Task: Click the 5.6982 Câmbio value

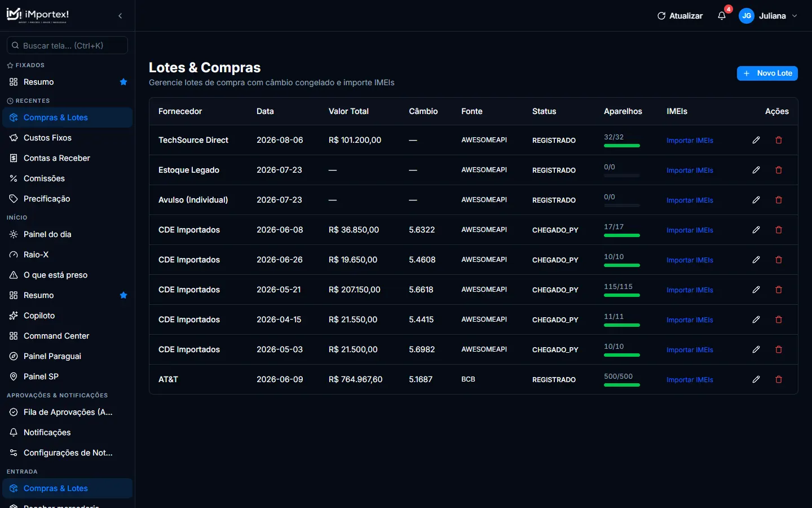Action: click(422, 349)
